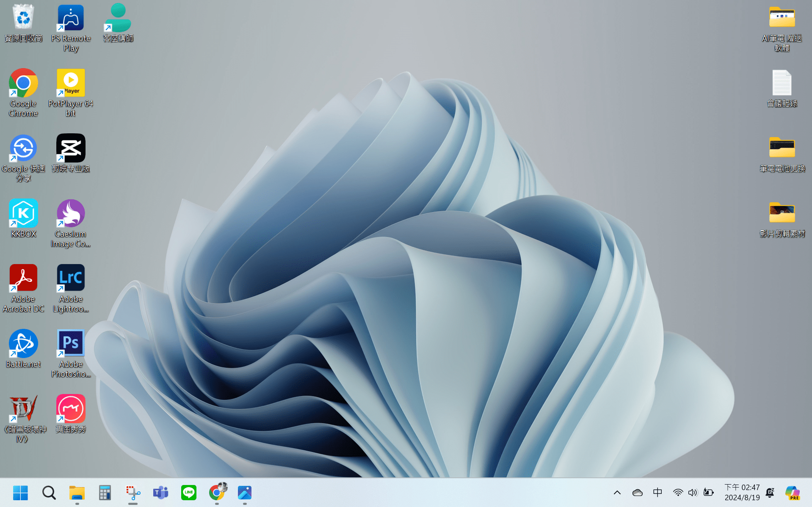The width and height of the screenshot is (812, 507).
Task: Select the PotPlayer 64 bit shortcut
Action: [x=71, y=83]
